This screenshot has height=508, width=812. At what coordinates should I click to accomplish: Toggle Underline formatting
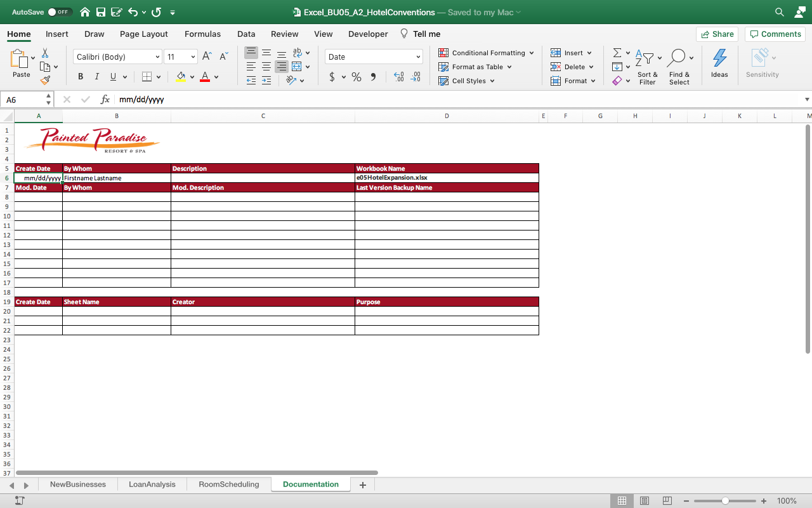click(x=113, y=77)
